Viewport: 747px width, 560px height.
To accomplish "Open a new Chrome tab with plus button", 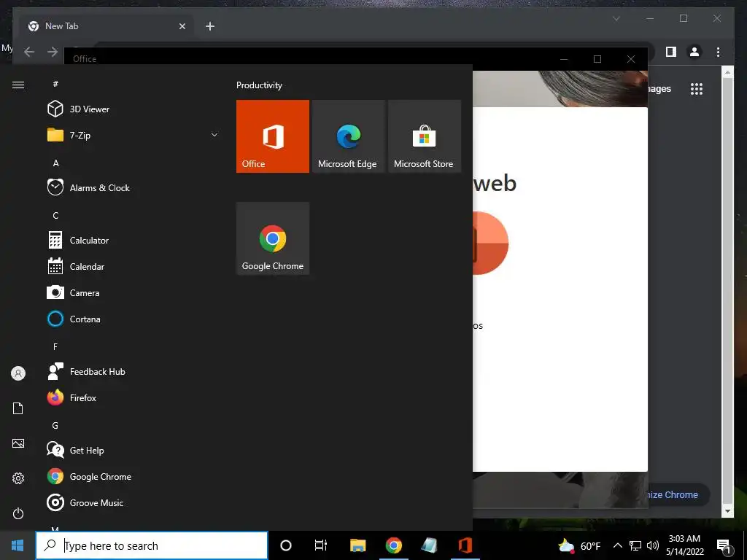I will pyautogui.click(x=209, y=26).
